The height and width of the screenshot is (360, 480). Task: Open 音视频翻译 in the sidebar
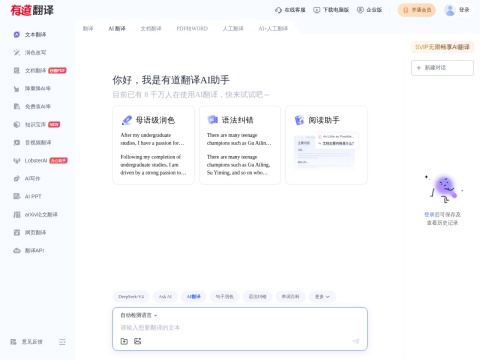tap(32, 142)
